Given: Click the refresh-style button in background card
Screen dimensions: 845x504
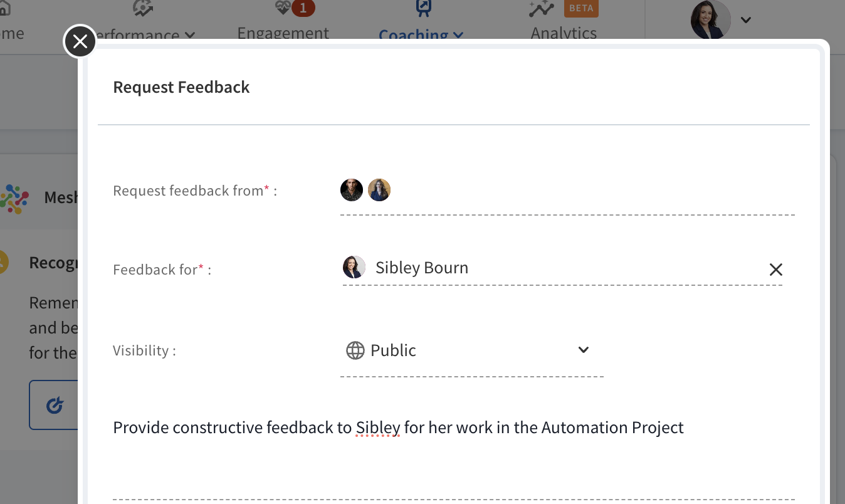Looking at the screenshot, I should [x=55, y=404].
